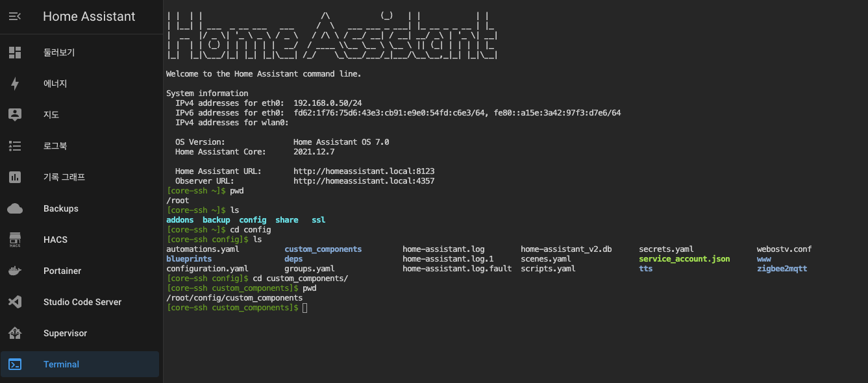Click the '/root' pwd output line

(178, 201)
